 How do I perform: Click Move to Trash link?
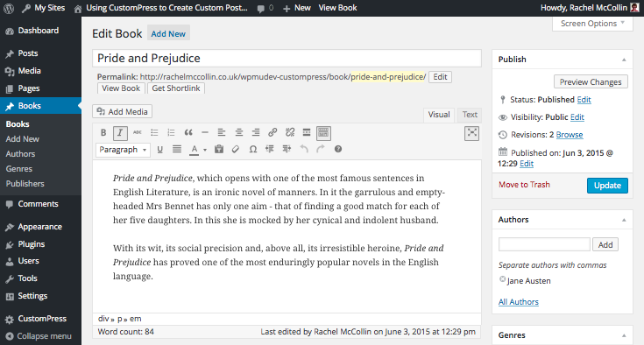tap(524, 185)
